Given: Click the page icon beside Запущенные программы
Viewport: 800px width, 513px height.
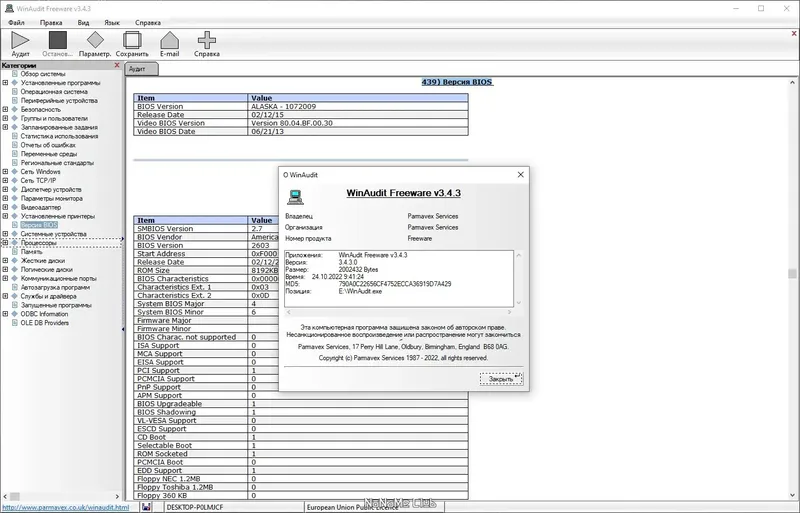Looking at the screenshot, I should (x=15, y=305).
